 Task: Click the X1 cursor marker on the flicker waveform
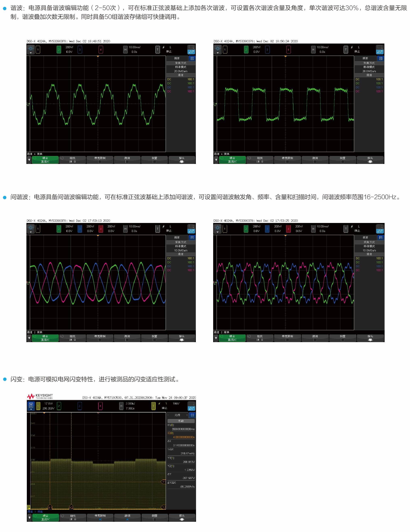pyautogui.click(x=50, y=507)
